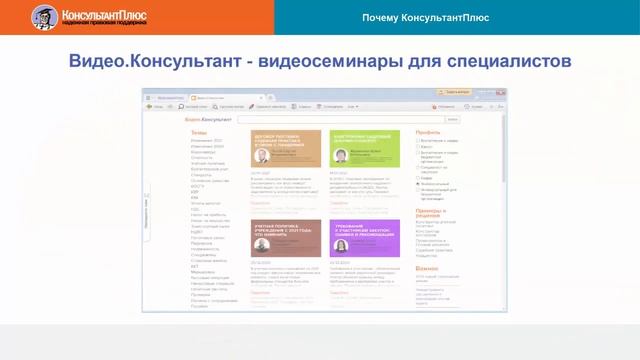Open the Судебная практика link in the sidebar
Image resolution: width=640 pixels, height=360 pixels.
pos(434,250)
